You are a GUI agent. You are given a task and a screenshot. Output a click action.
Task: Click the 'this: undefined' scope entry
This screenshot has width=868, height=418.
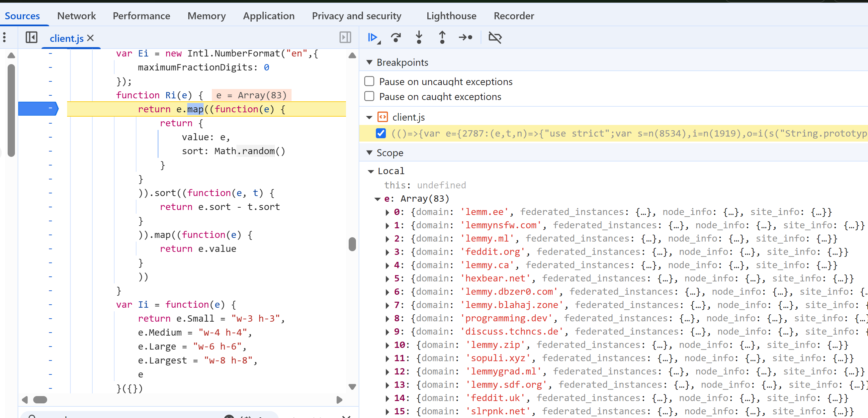(x=425, y=185)
